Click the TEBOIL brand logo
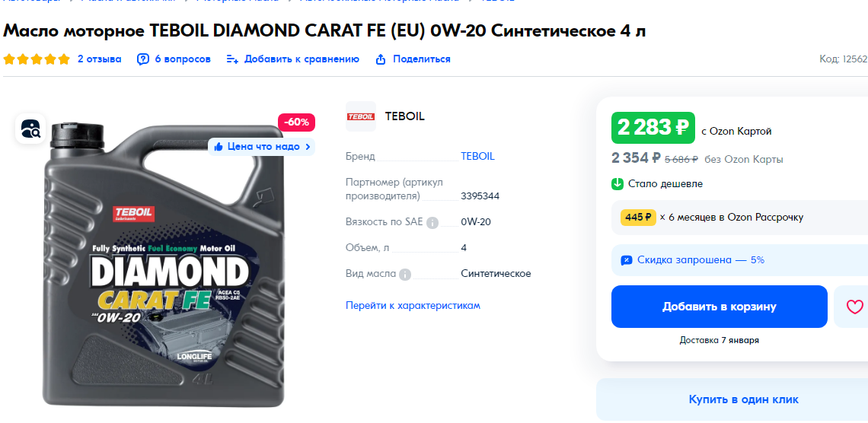 [x=361, y=116]
